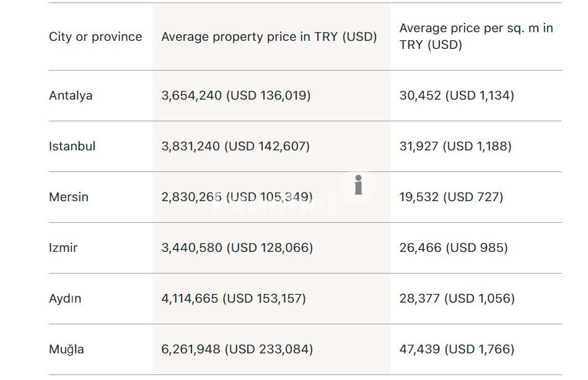This screenshot has height=380, width=588.
Task: Click the Izmir city name cell
Action: tap(63, 248)
